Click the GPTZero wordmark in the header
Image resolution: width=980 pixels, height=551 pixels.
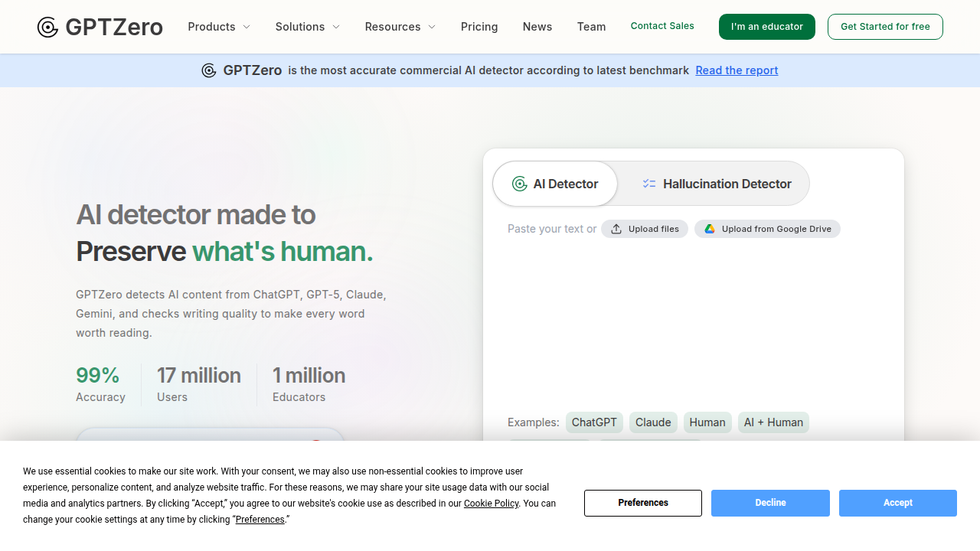pos(114,28)
